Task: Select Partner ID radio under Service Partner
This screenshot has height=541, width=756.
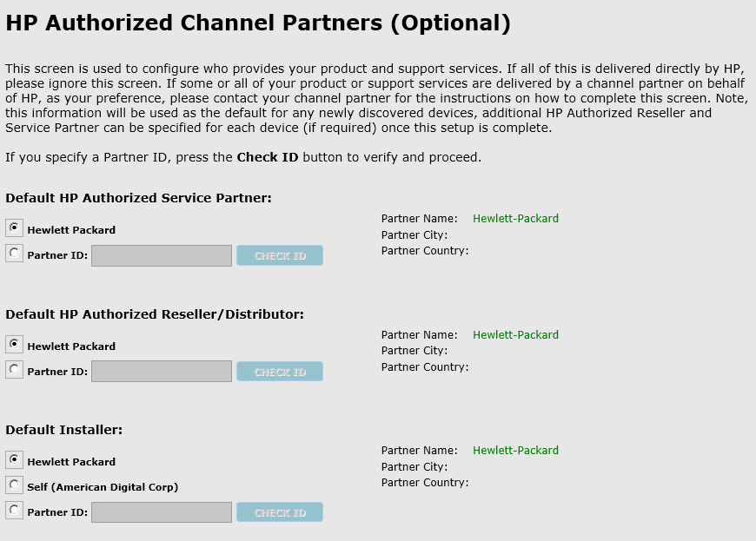Action: pyautogui.click(x=15, y=253)
